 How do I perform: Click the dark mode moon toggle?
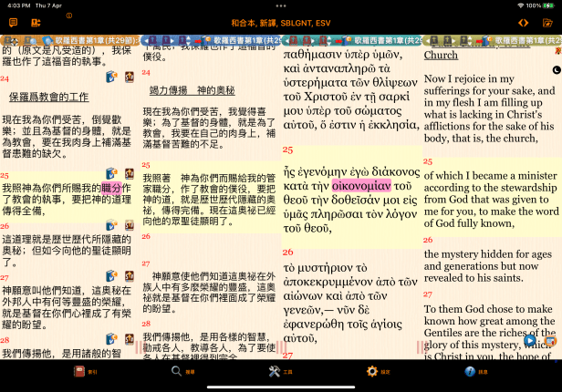[557, 69]
